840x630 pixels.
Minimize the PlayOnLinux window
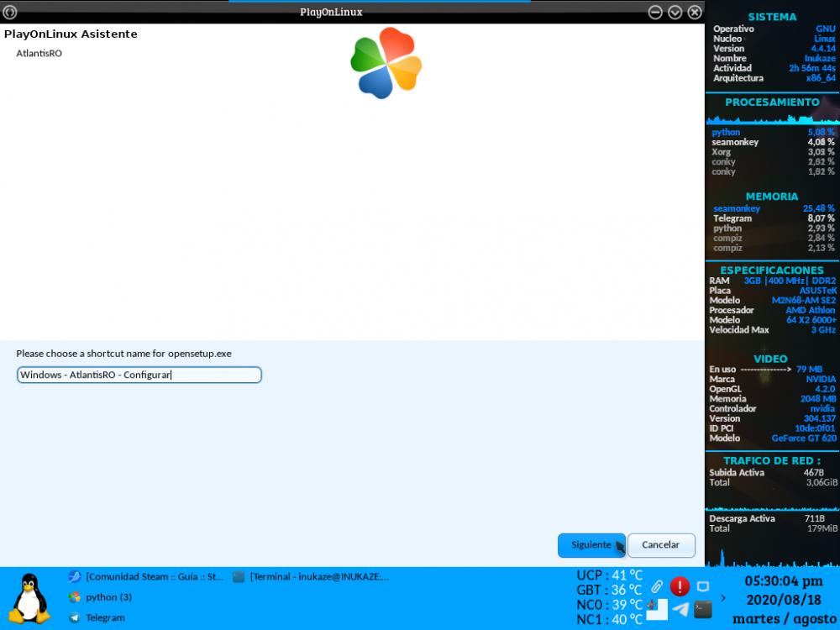coord(656,12)
